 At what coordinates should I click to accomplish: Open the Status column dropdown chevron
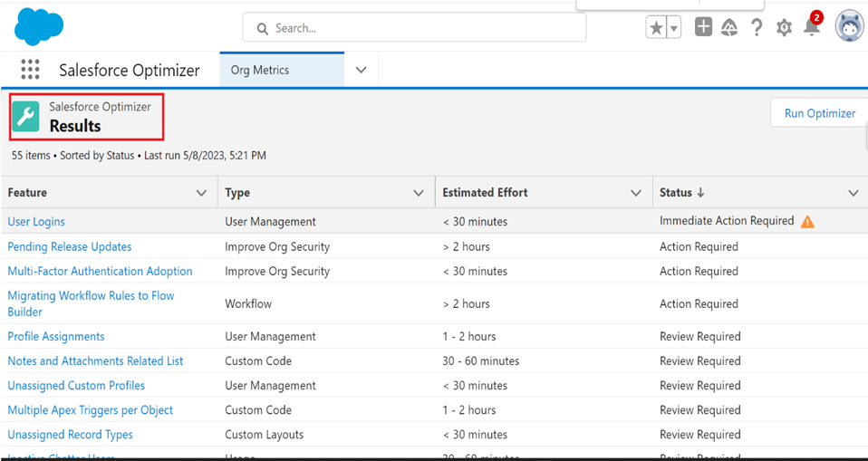click(x=854, y=193)
